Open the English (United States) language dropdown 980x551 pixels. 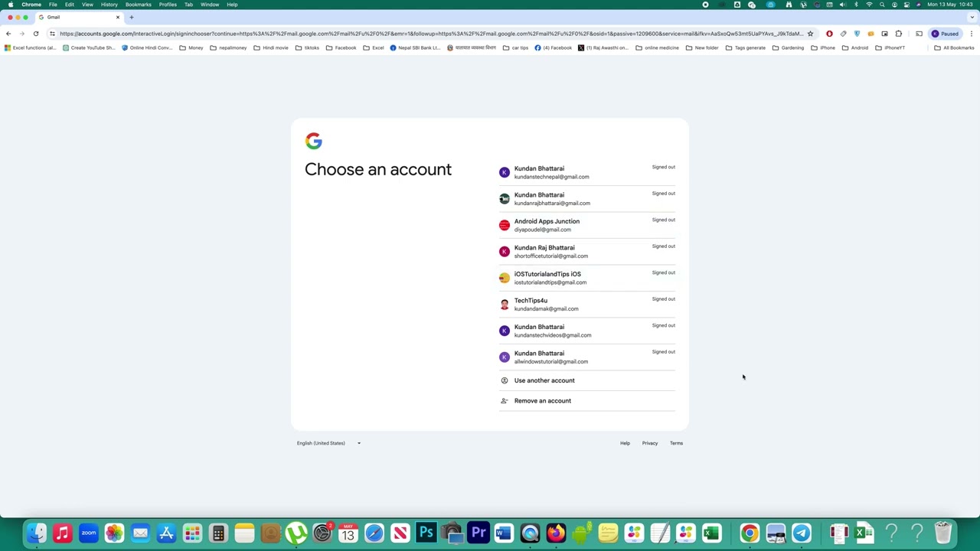[x=328, y=443]
